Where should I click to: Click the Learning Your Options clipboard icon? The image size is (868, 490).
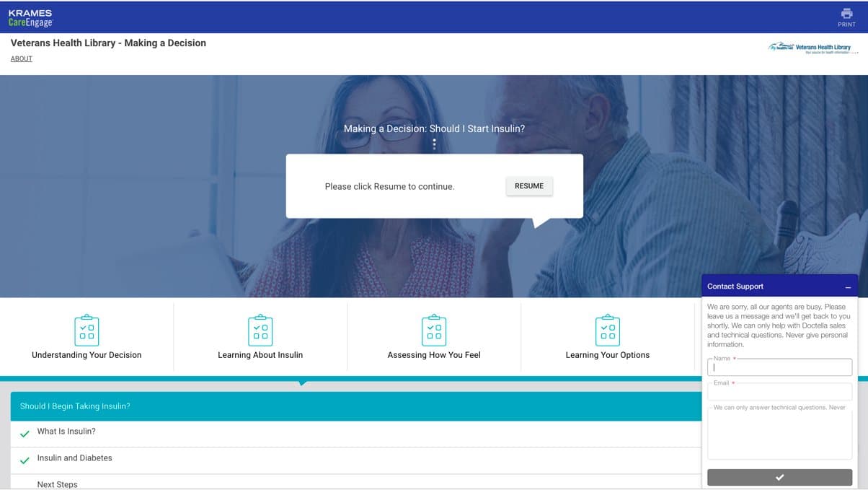(x=608, y=331)
